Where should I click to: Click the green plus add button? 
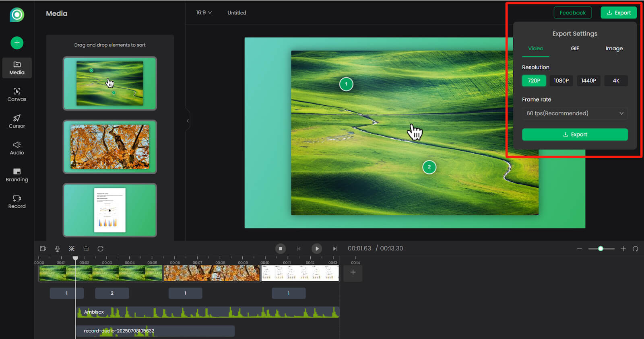click(17, 43)
